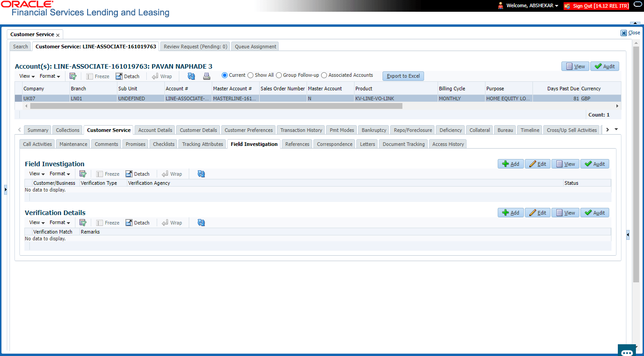This screenshot has height=356, width=644.
Task: Click refresh icon in Field Investigation toolbar
Action: [201, 174]
